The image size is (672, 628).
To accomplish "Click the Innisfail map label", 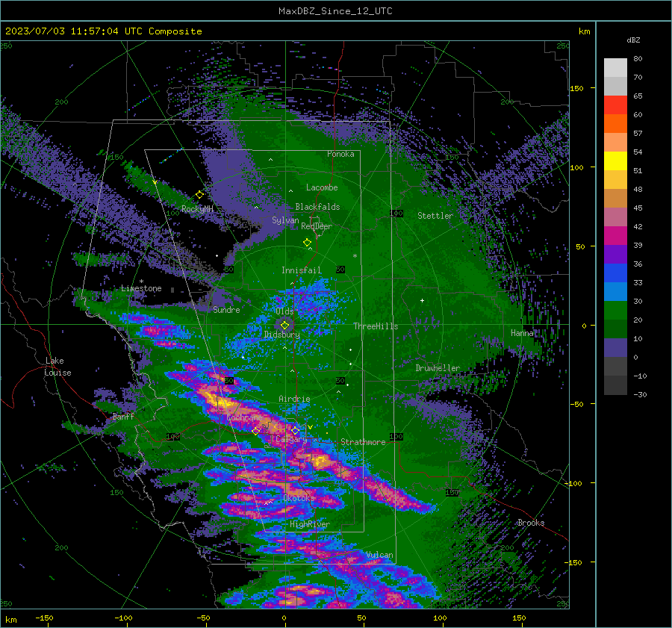I will tap(302, 270).
